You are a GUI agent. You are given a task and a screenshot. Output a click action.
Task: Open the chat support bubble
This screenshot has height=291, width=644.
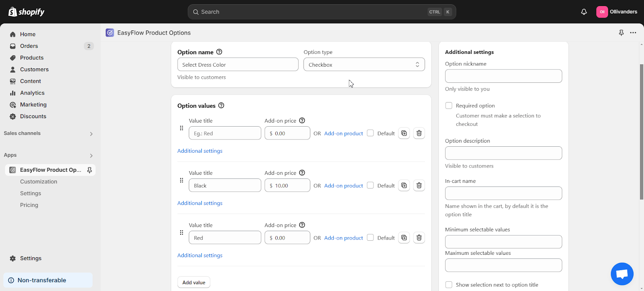click(x=622, y=274)
